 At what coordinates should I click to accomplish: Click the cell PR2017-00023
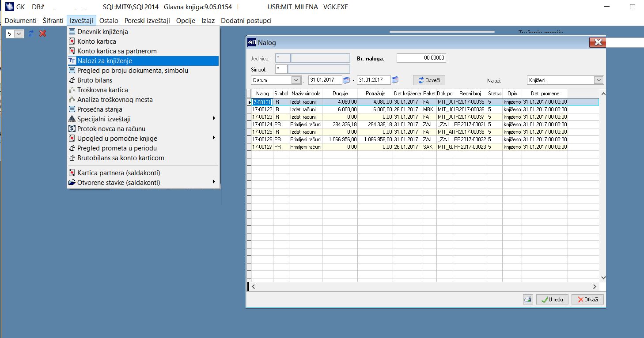[470, 147]
